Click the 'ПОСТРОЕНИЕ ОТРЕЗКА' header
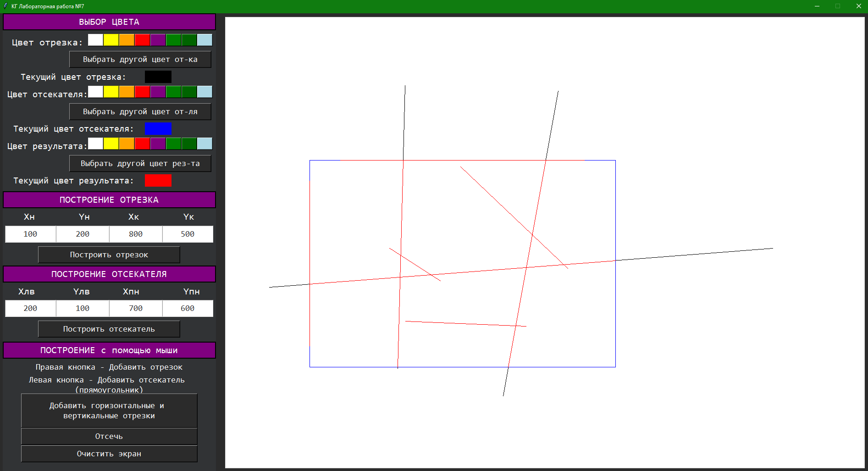The width and height of the screenshot is (868, 471). point(109,200)
